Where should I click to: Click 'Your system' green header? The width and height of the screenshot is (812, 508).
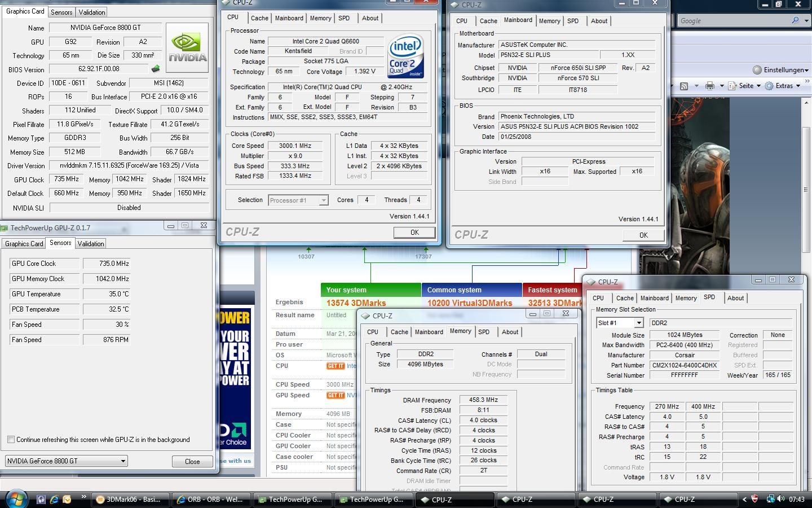370,290
